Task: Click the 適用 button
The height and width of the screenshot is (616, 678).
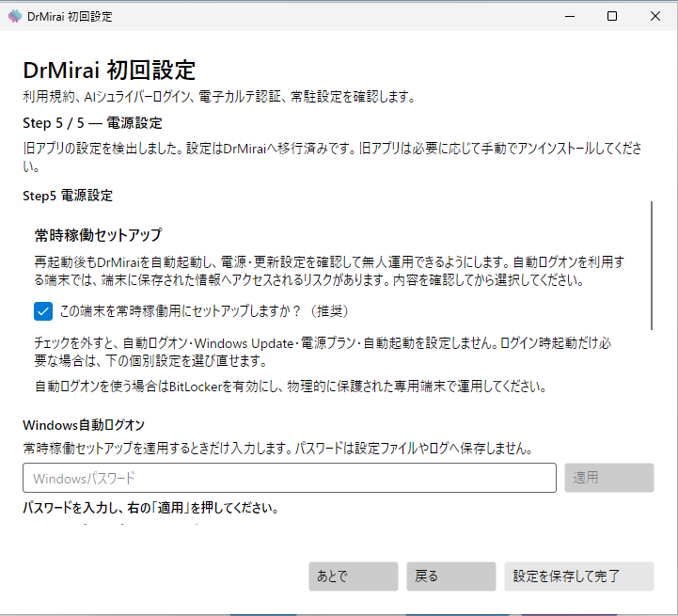Action: pos(608,478)
